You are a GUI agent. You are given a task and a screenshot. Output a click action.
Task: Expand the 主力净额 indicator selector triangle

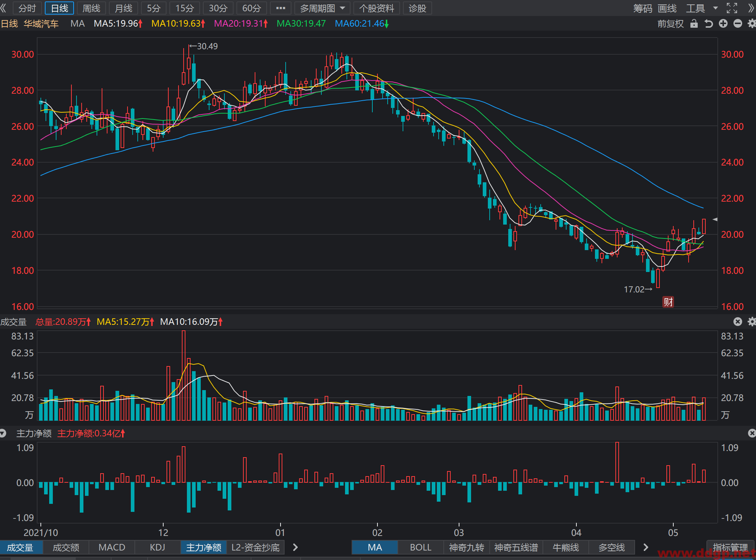[x=3, y=433]
